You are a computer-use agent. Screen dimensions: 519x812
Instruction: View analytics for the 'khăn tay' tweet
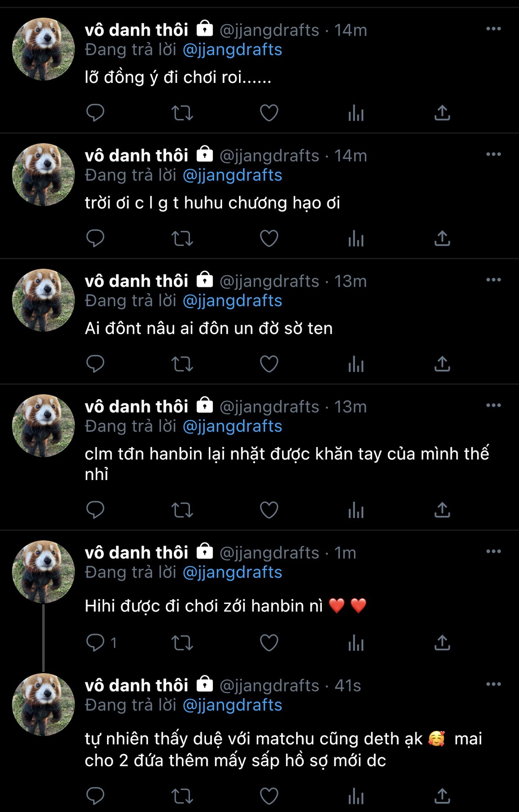point(356,510)
